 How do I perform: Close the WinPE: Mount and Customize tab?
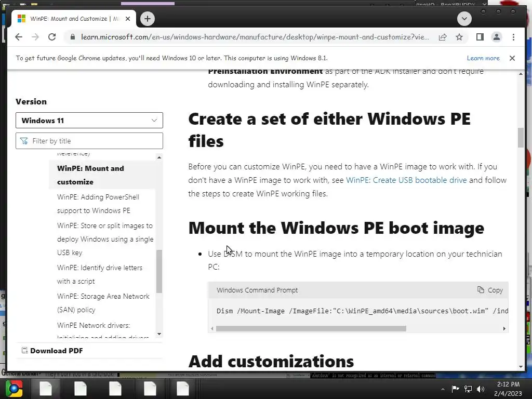pos(128,19)
